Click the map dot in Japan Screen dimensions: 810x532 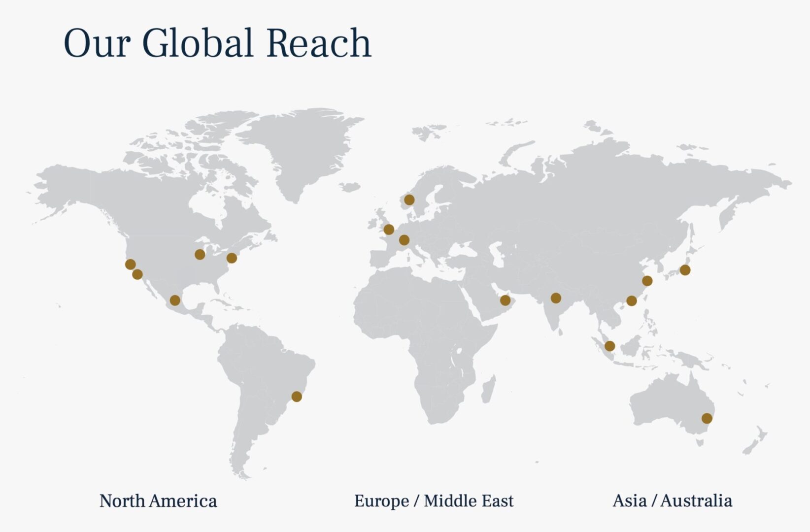[x=685, y=270]
